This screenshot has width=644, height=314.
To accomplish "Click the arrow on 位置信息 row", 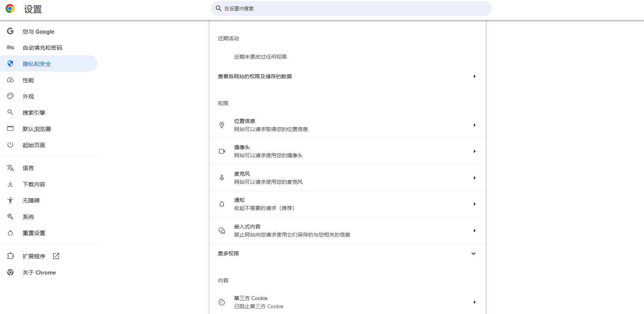I will pos(475,125).
